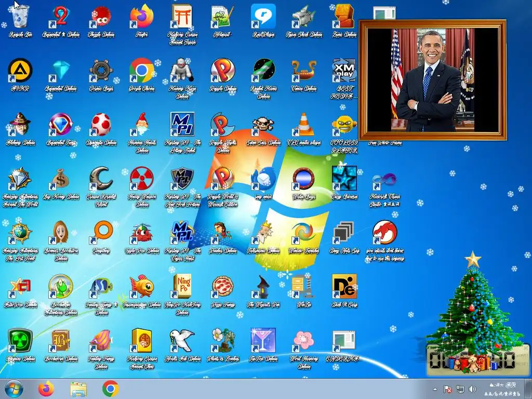Viewport: 532px width, 399px height.
Task: Open Talismania Deluxe king icon
Action: point(263,233)
